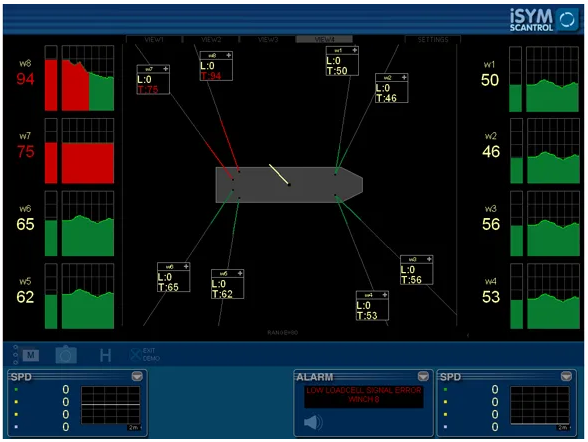Click the T:94 reading in map
The width and height of the screenshot is (588, 442).
tap(211, 76)
